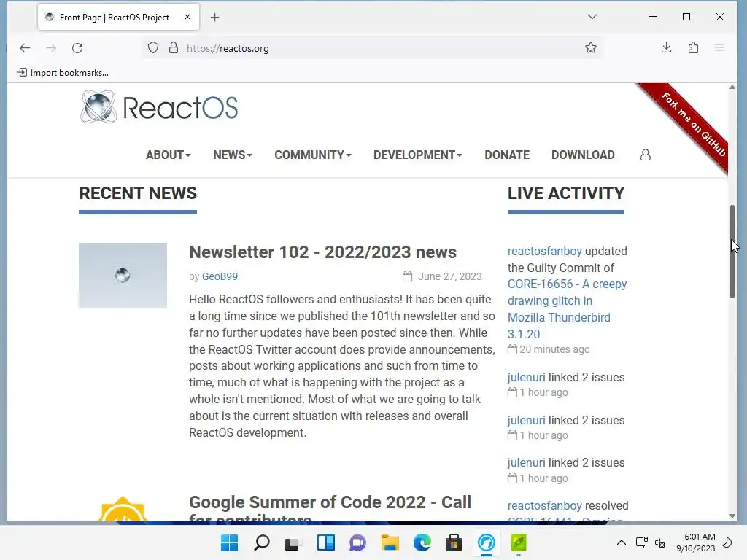Open the clock showing 6:01 AM
747x560 pixels.
pyautogui.click(x=695, y=542)
